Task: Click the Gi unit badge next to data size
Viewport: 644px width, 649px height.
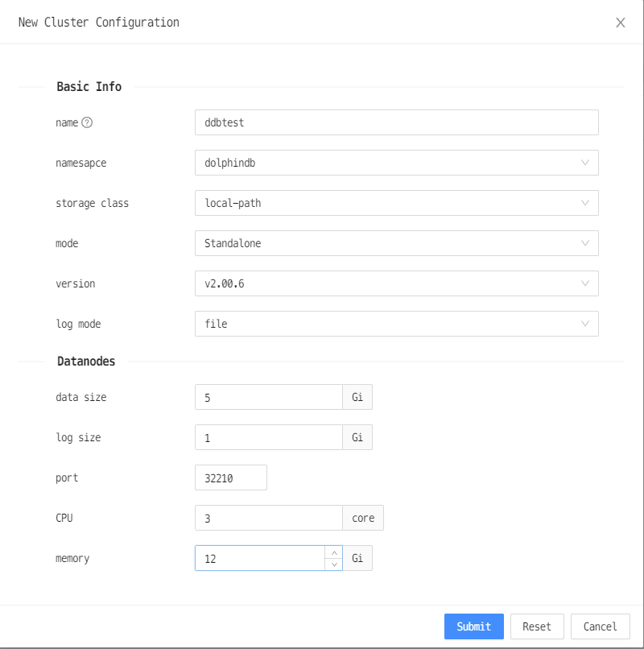Action: point(357,397)
